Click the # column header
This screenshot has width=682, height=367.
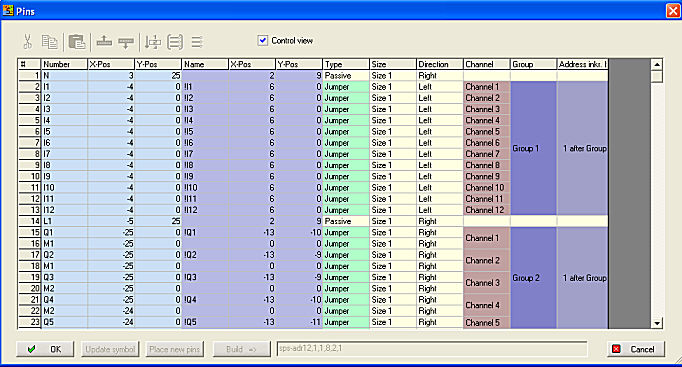pos(30,64)
